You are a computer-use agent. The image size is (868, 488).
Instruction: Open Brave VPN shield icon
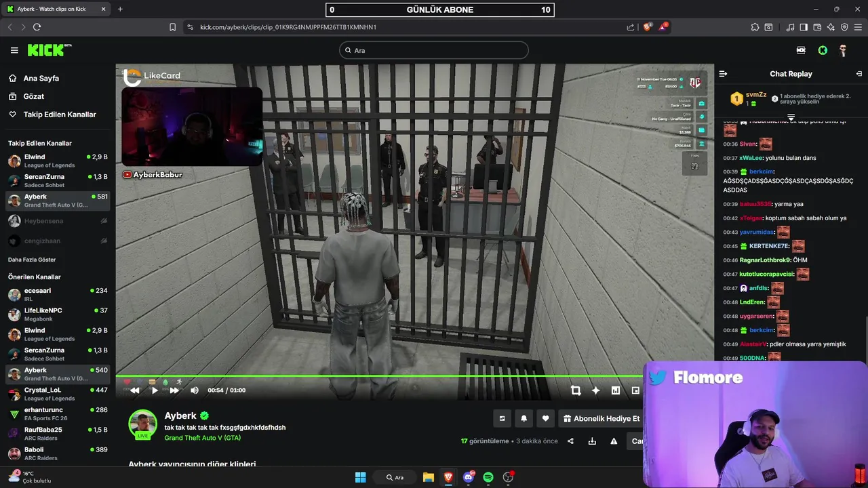click(x=844, y=27)
